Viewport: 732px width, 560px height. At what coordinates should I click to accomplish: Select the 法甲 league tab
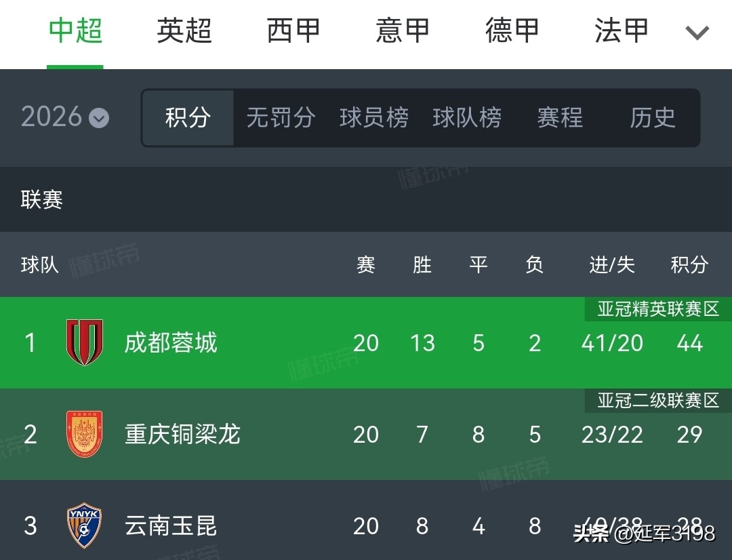point(622,31)
